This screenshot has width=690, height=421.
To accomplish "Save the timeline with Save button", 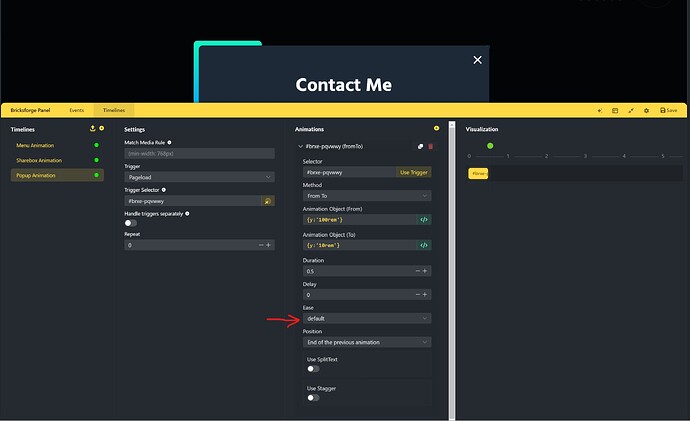I will coord(668,110).
